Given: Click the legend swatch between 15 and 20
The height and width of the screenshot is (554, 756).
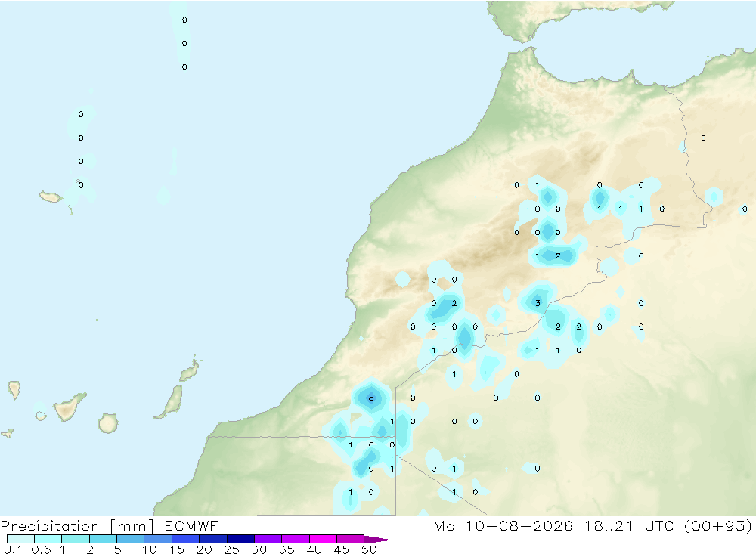Looking at the screenshot, I should click(x=185, y=539).
